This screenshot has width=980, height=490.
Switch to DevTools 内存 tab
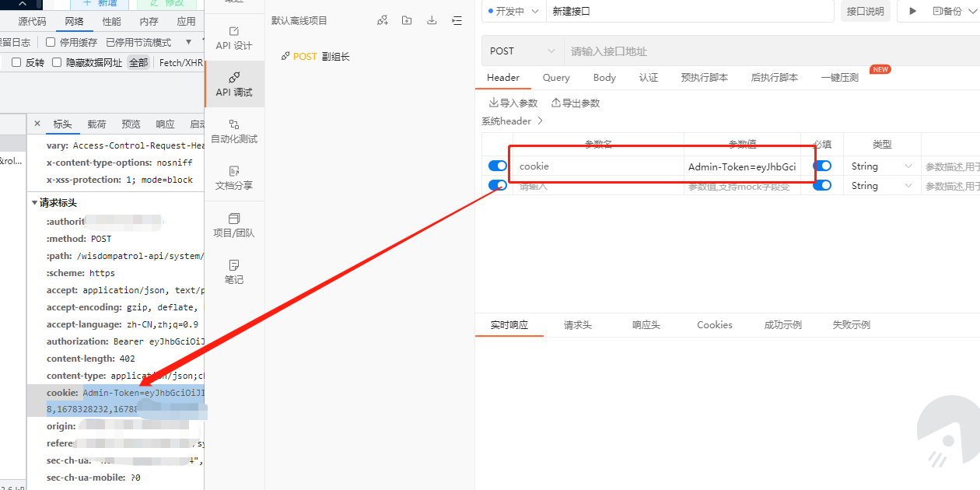pyautogui.click(x=149, y=22)
